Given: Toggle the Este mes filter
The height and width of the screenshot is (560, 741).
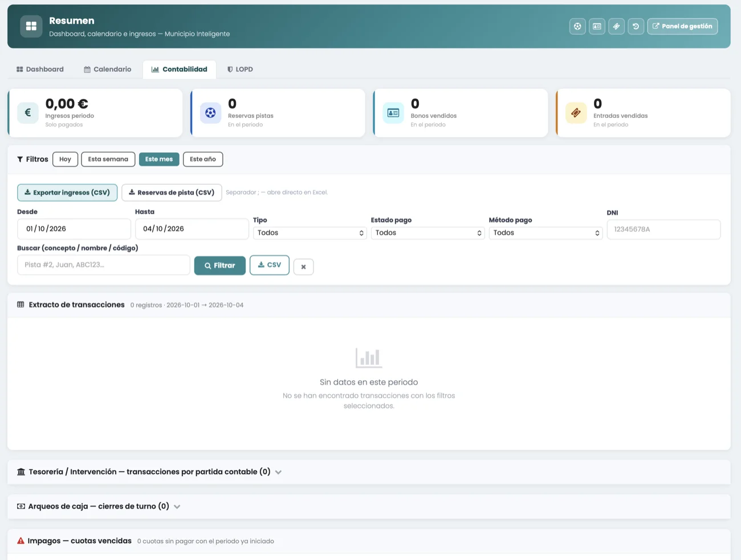Looking at the screenshot, I should click(159, 160).
